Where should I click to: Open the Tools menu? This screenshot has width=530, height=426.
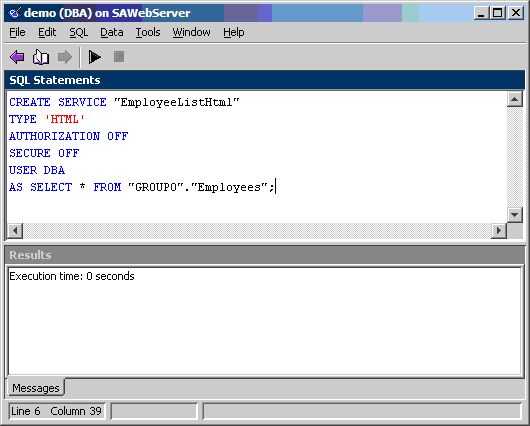[148, 32]
